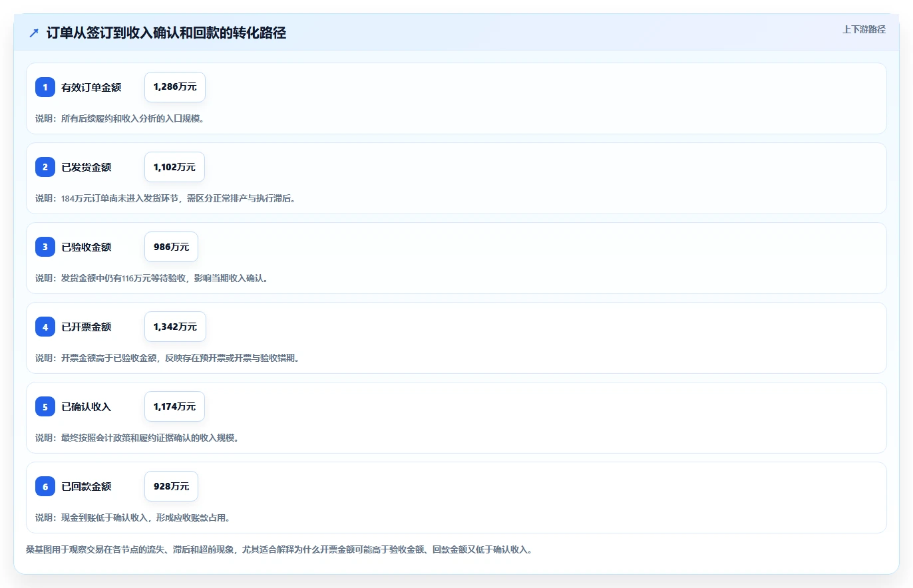913x588 pixels.
Task: Click the step 4 number badge
Action: [45, 327]
